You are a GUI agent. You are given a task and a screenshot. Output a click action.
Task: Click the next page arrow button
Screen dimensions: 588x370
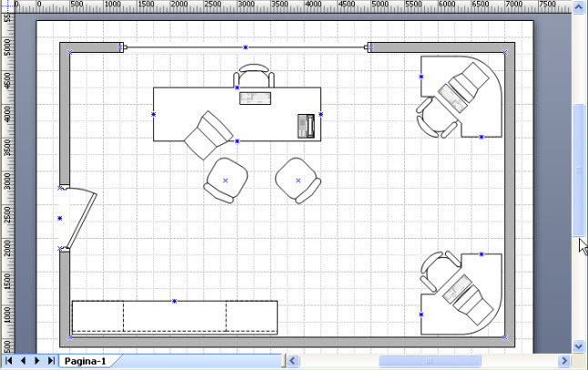pos(37,361)
